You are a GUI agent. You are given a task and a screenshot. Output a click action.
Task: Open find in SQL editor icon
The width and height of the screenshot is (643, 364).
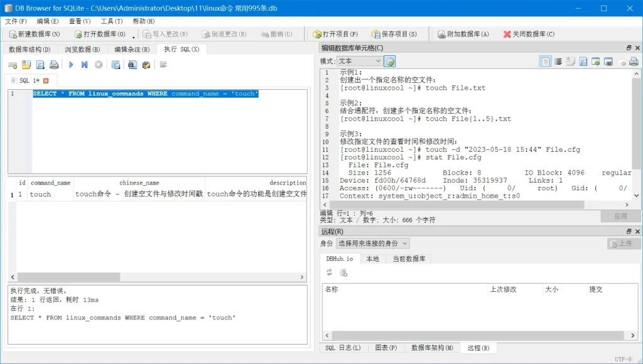[132, 65]
